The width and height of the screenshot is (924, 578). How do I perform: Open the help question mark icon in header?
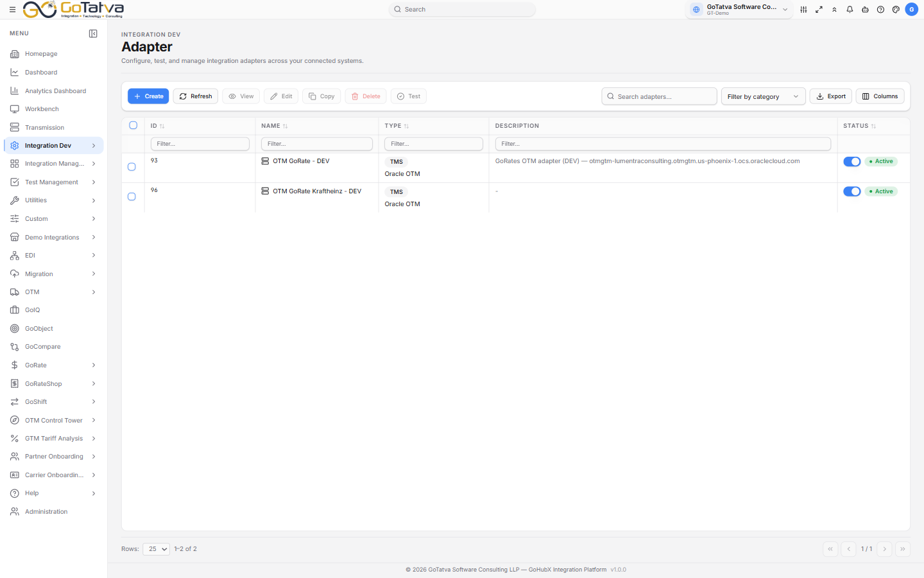pyautogui.click(x=880, y=10)
